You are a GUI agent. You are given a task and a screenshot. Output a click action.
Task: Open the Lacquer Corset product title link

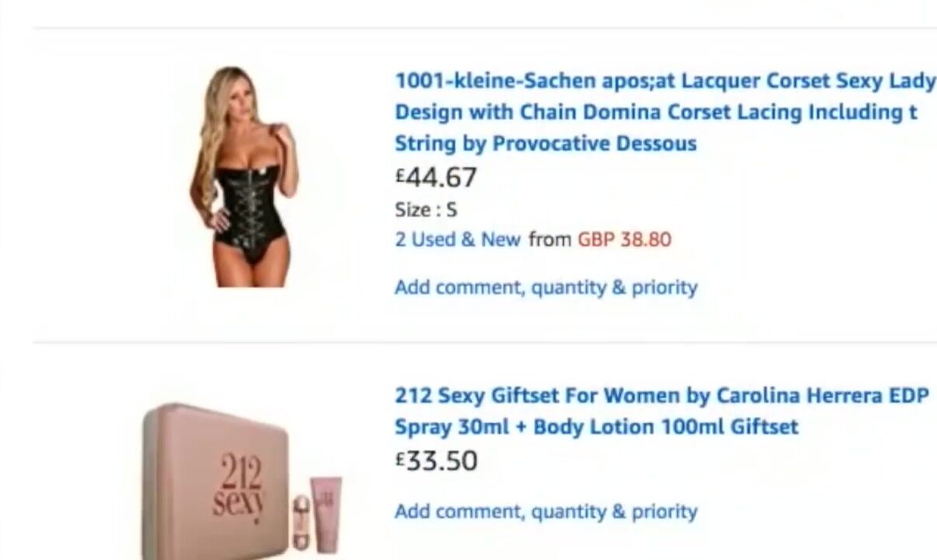tap(665, 112)
